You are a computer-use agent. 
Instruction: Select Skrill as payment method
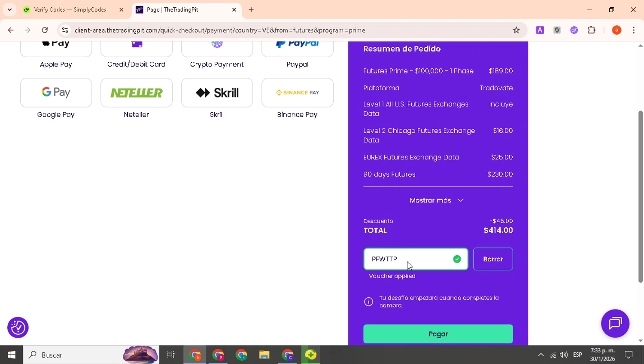[x=217, y=92]
